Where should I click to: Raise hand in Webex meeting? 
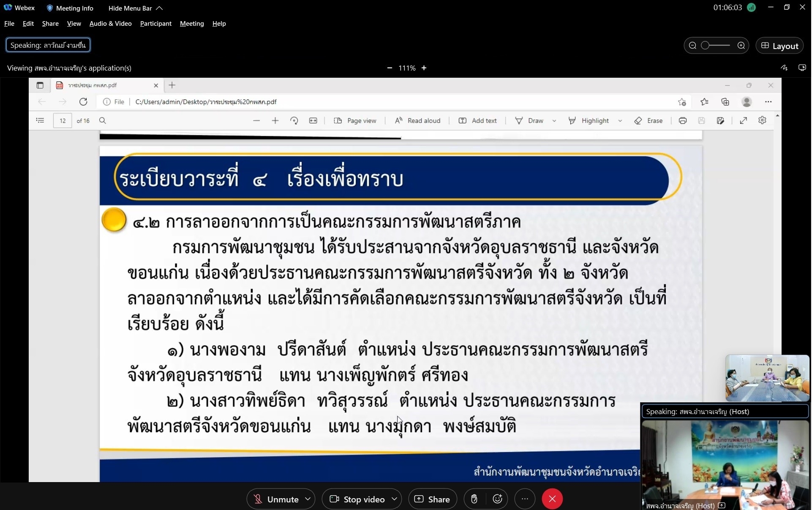pos(474,499)
